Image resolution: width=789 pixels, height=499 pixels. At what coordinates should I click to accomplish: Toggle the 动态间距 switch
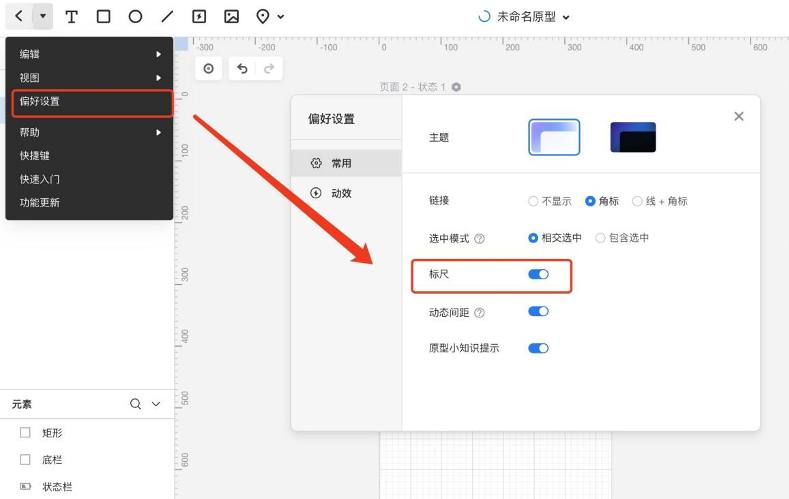[x=538, y=312]
